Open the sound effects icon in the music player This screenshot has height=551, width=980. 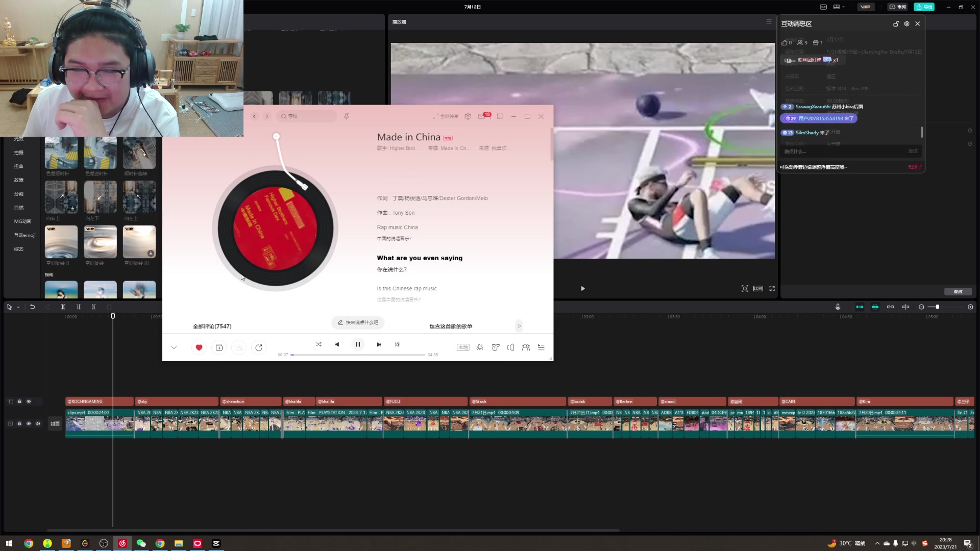[480, 347]
